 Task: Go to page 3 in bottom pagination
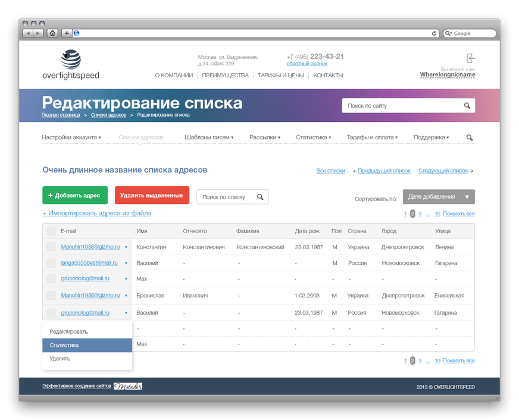[x=420, y=361]
